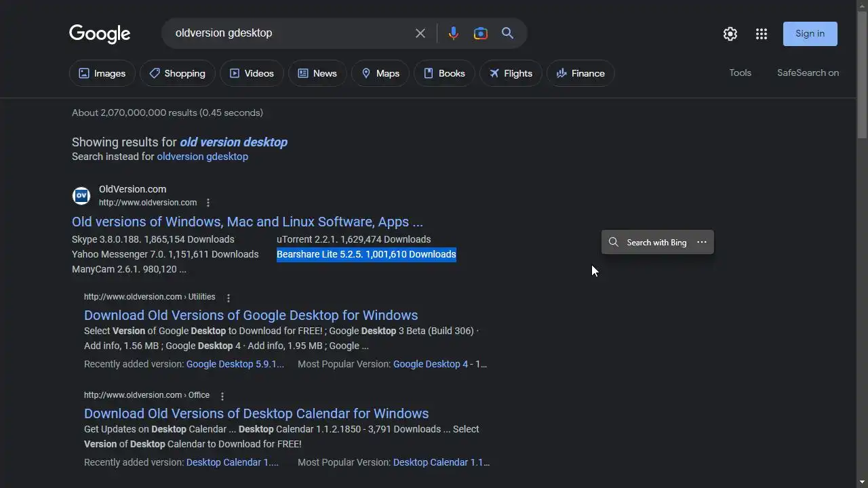Open Download Old Versions of Desktop Calendar result

[256, 413]
